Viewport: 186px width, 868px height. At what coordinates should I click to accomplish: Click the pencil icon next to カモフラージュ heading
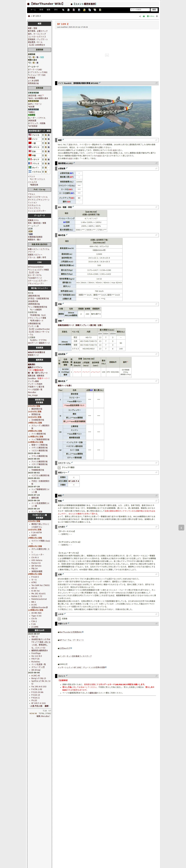[x=72, y=463]
